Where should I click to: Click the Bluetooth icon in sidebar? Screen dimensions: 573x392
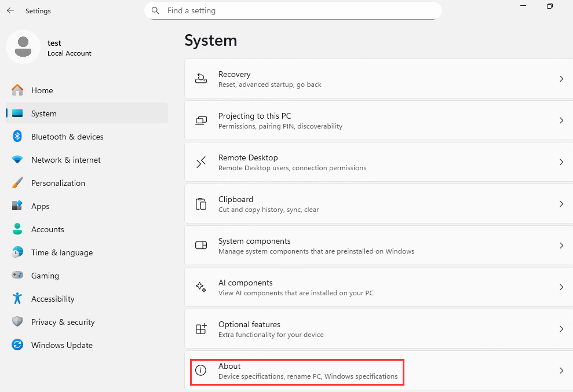[x=17, y=137]
